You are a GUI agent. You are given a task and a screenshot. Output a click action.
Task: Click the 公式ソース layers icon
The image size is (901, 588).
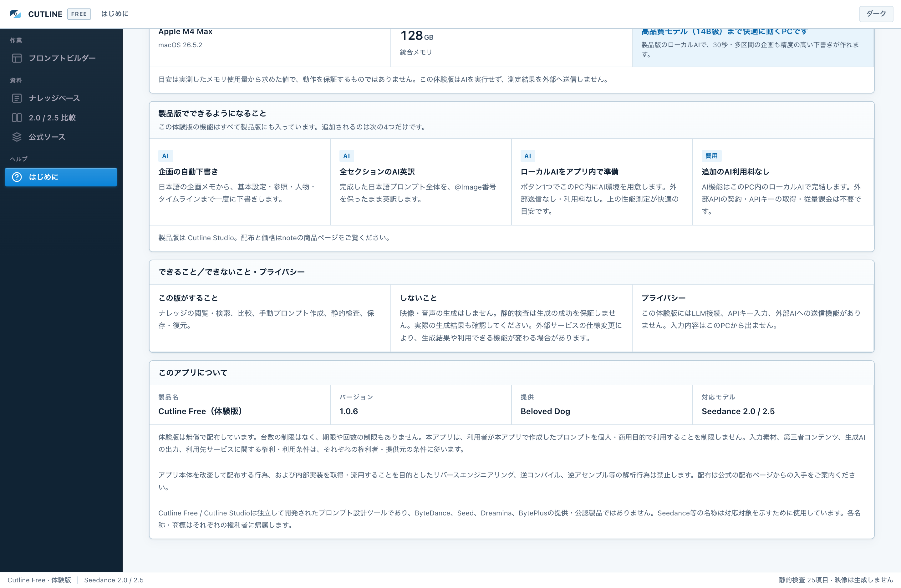[17, 137]
